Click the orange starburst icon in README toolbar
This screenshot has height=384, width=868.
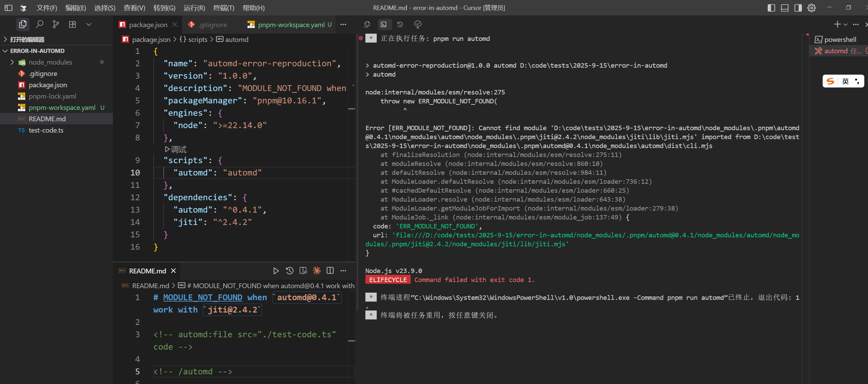[317, 271]
